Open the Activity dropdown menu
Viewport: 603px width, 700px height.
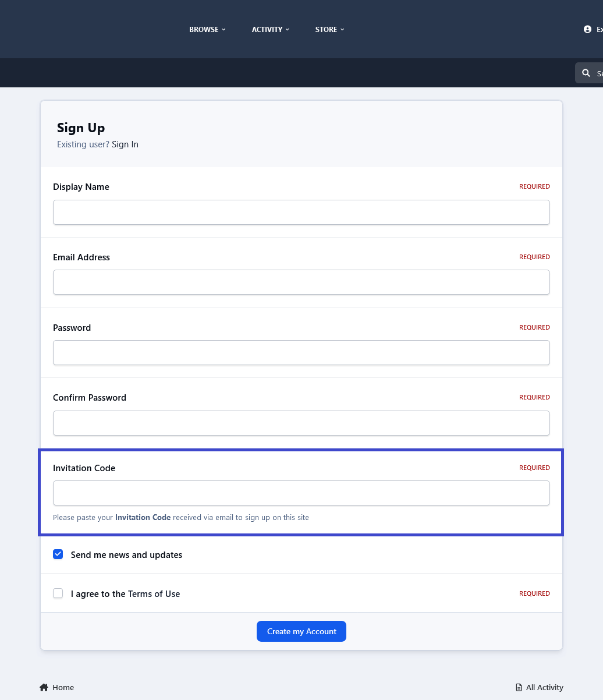[x=270, y=29]
